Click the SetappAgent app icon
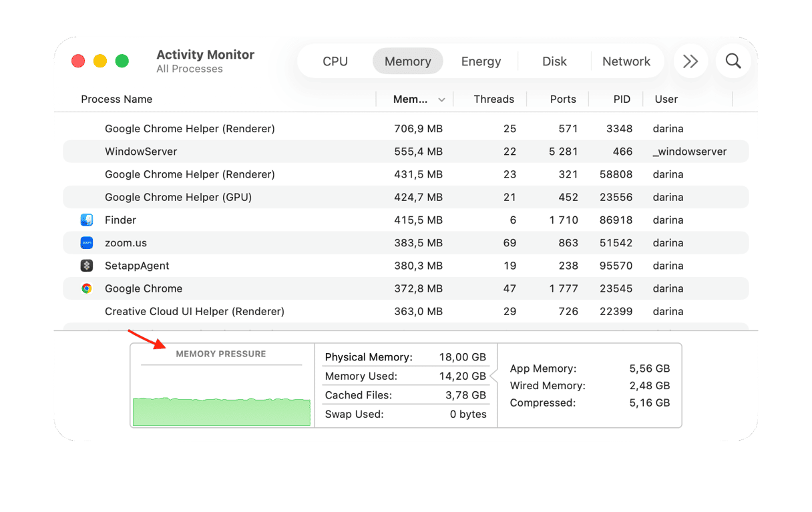 (87, 266)
